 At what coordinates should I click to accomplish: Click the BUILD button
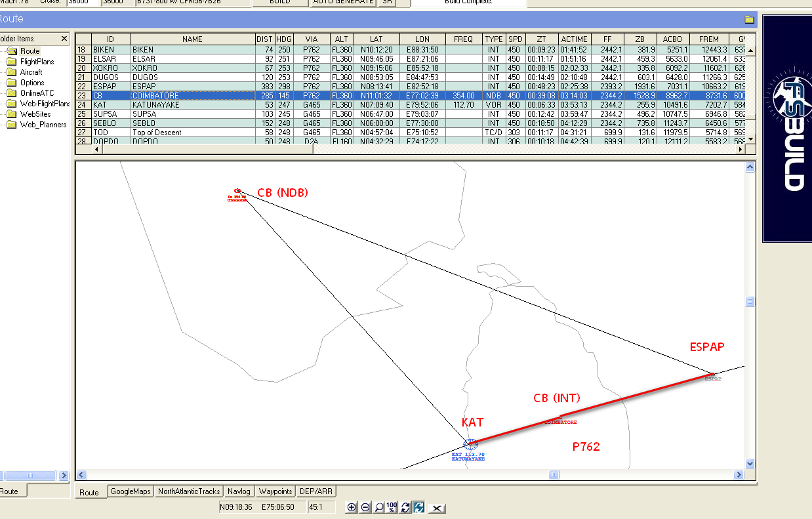280,3
